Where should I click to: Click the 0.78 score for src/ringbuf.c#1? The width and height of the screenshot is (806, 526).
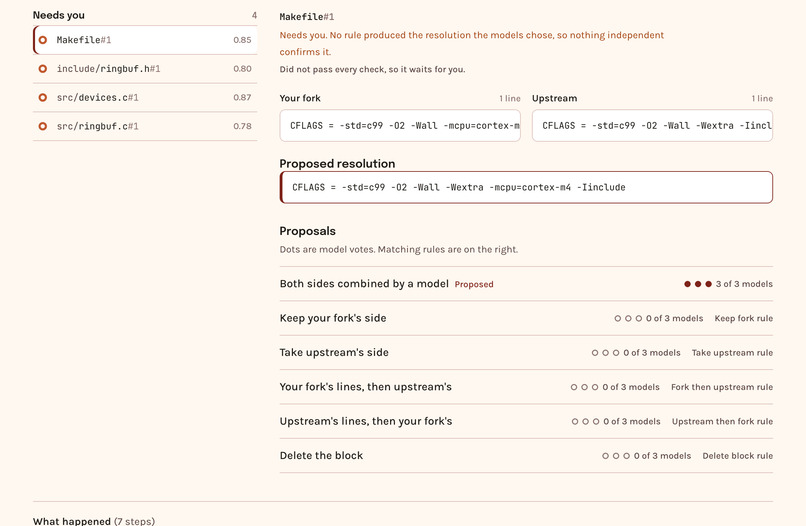click(x=242, y=126)
